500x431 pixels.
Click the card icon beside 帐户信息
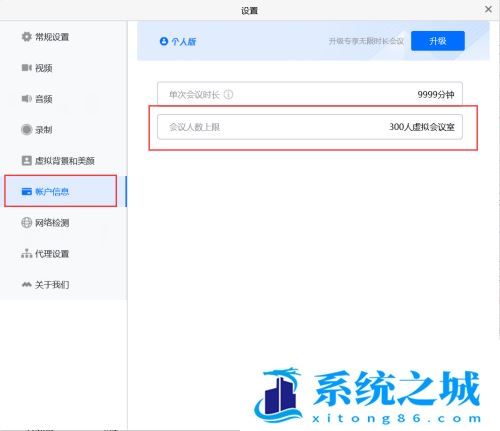[x=26, y=192]
